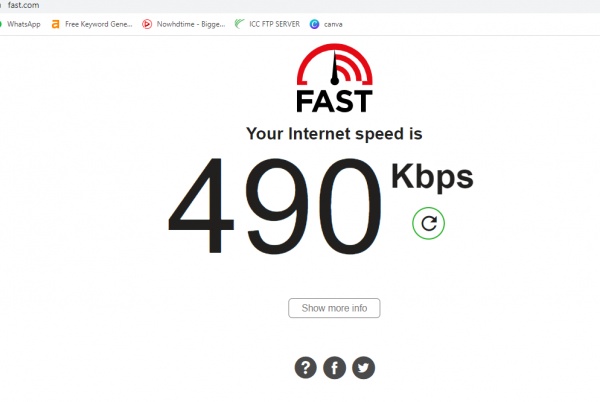Click the fast.com address bar URL

(x=23, y=5)
